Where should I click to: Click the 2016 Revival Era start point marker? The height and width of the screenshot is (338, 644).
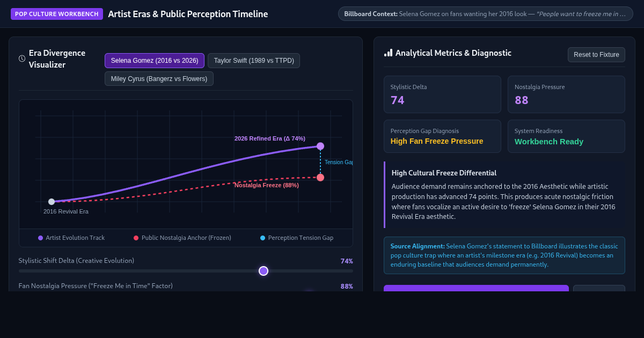point(52,202)
